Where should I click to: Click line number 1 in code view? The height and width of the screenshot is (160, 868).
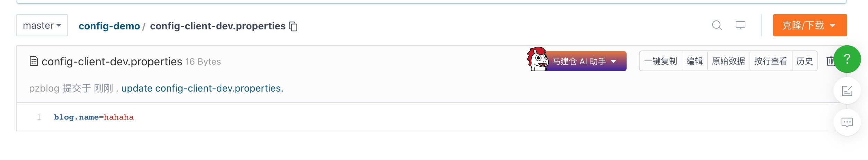point(39,117)
